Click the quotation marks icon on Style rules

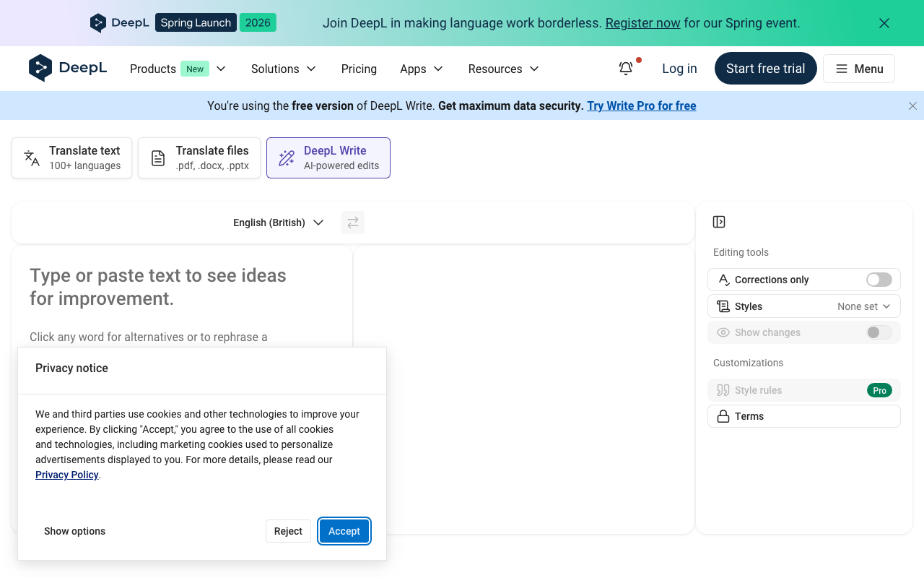tap(723, 390)
